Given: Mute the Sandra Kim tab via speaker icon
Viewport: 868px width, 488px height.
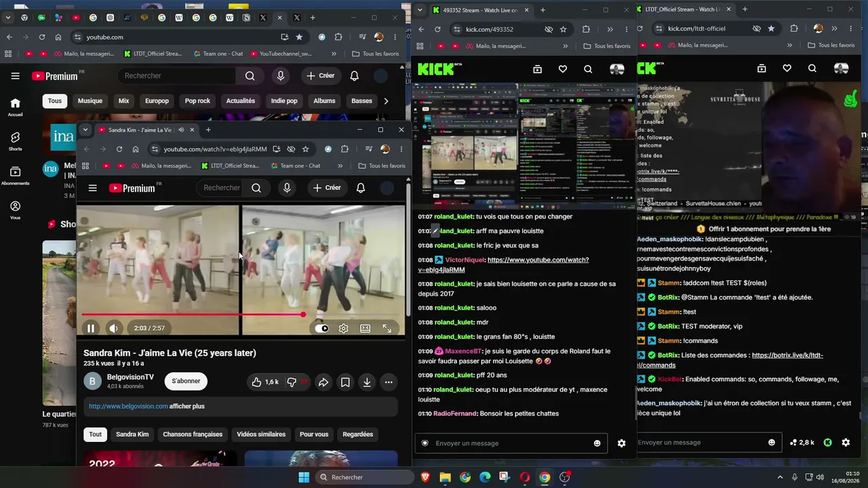Looking at the screenshot, I should pos(181,129).
